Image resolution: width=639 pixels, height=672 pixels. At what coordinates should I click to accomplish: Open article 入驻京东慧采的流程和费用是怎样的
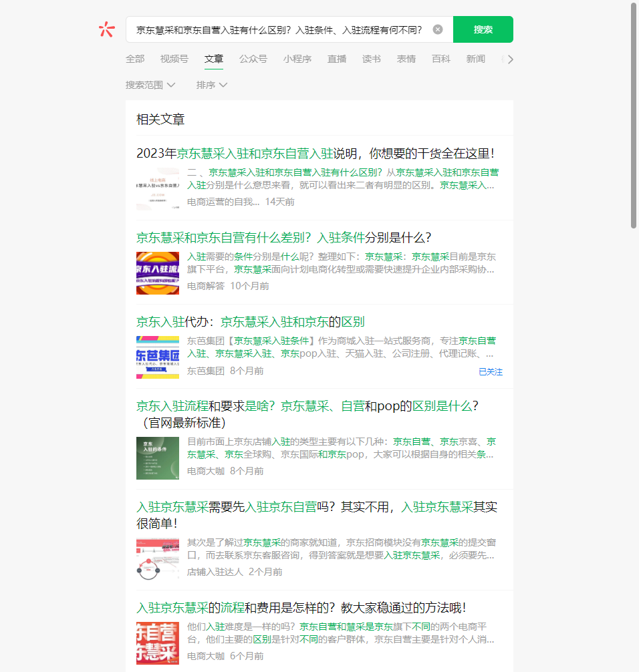pyautogui.click(x=301, y=608)
